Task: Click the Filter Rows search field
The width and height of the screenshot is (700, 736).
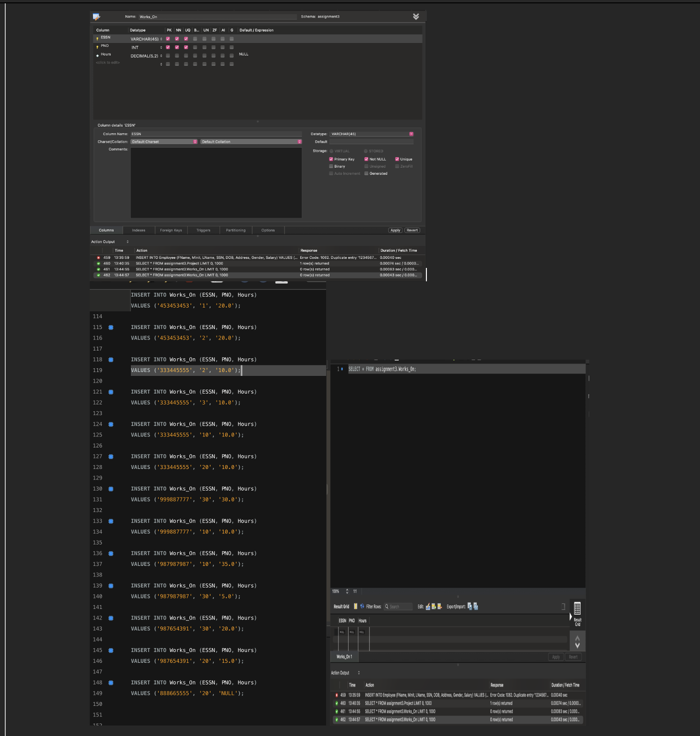Action: tap(398, 607)
